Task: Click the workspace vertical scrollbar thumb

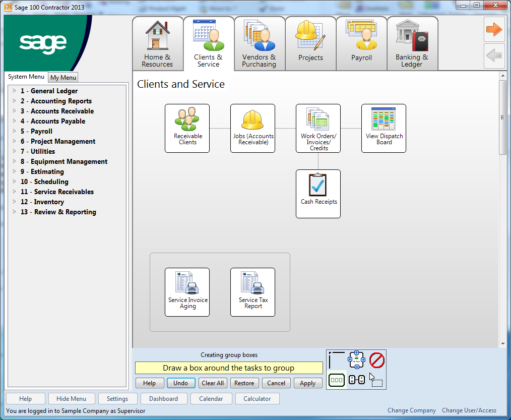Action: [x=502, y=117]
